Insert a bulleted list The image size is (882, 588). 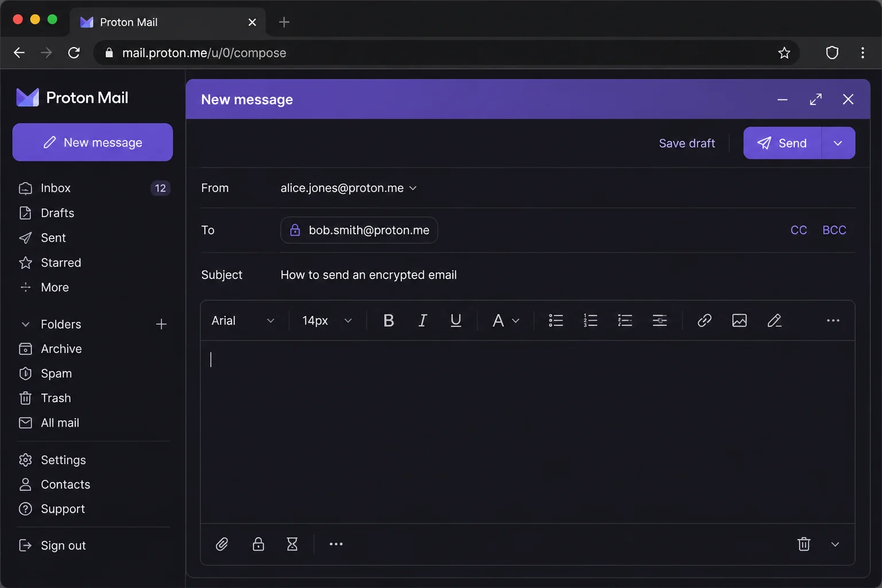(556, 320)
